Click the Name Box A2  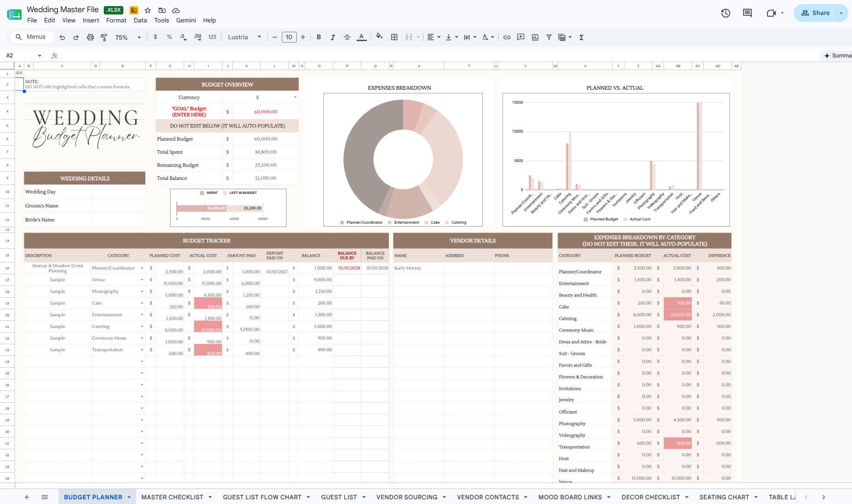[23, 56]
